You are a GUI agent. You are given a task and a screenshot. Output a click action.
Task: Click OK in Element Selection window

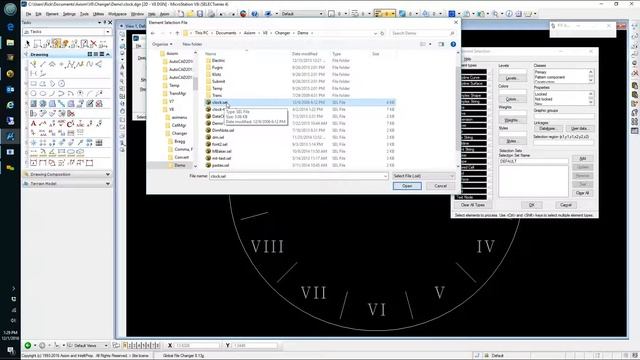click(531, 205)
